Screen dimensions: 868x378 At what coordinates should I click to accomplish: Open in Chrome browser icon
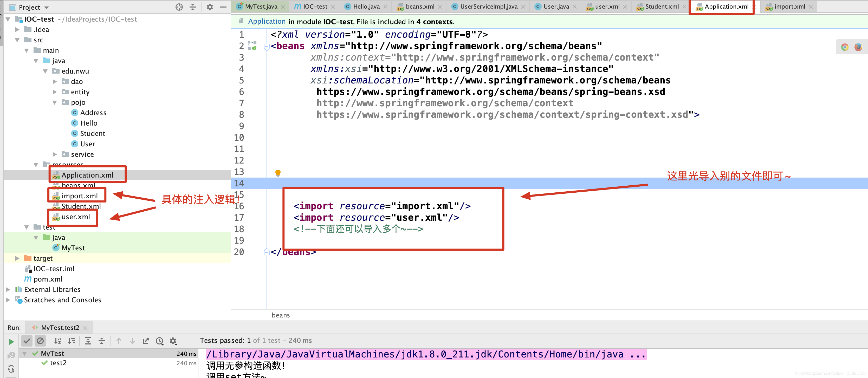pyautogui.click(x=844, y=47)
